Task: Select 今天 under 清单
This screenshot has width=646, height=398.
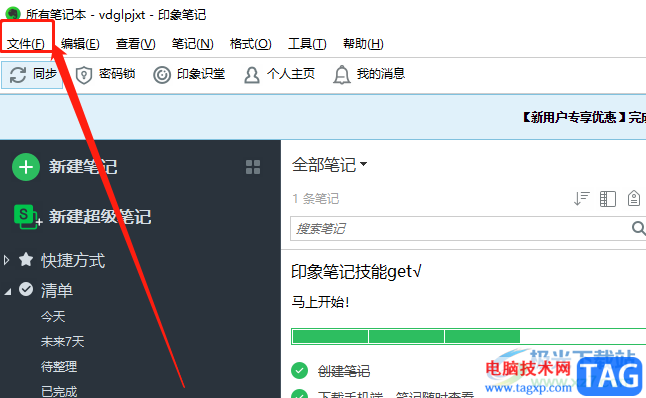Action: (53, 317)
